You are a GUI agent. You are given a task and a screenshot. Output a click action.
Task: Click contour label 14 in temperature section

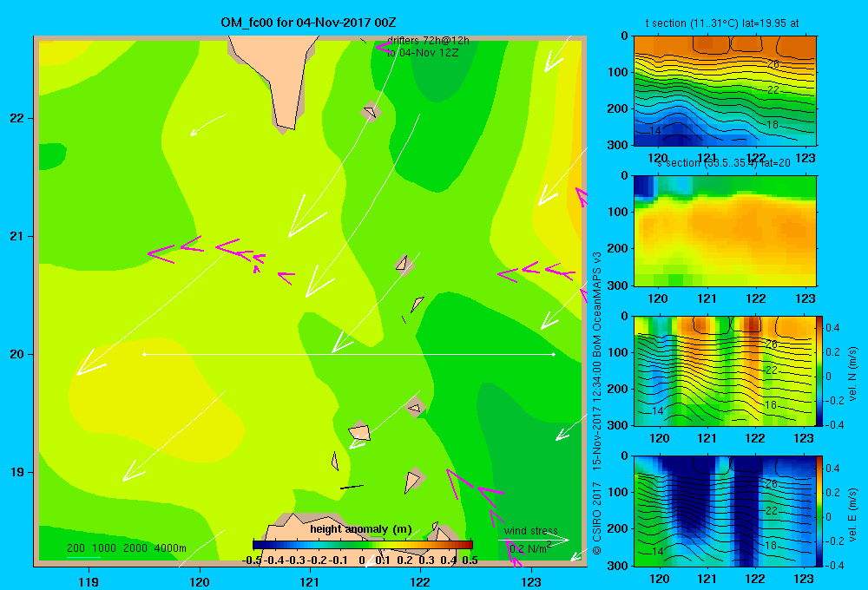(x=654, y=131)
